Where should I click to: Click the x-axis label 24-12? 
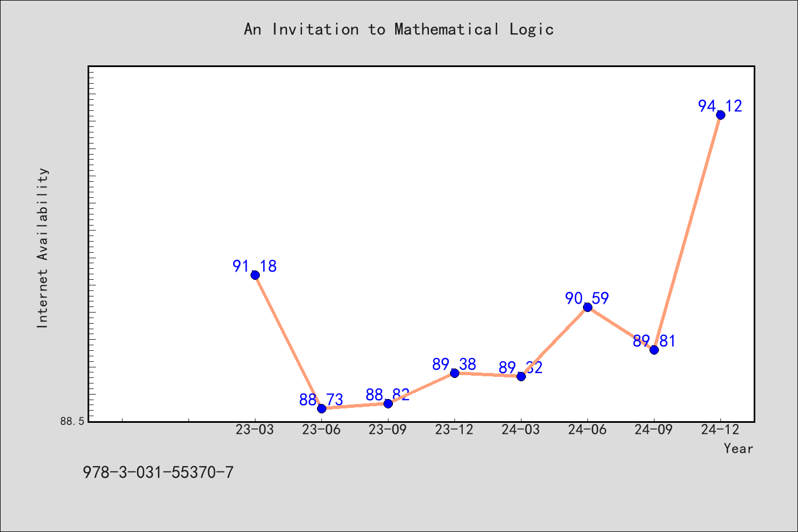coord(720,430)
